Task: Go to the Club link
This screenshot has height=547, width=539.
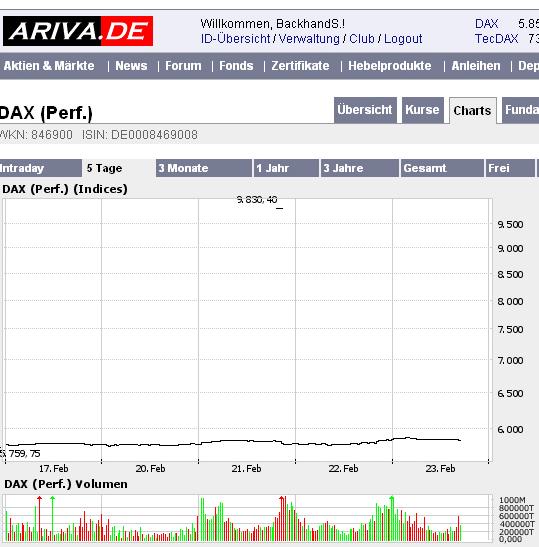Action: (x=361, y=39)
